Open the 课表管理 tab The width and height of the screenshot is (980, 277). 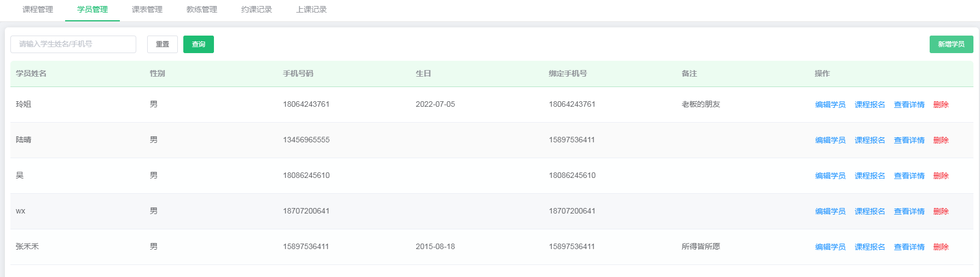click(147, 9)
